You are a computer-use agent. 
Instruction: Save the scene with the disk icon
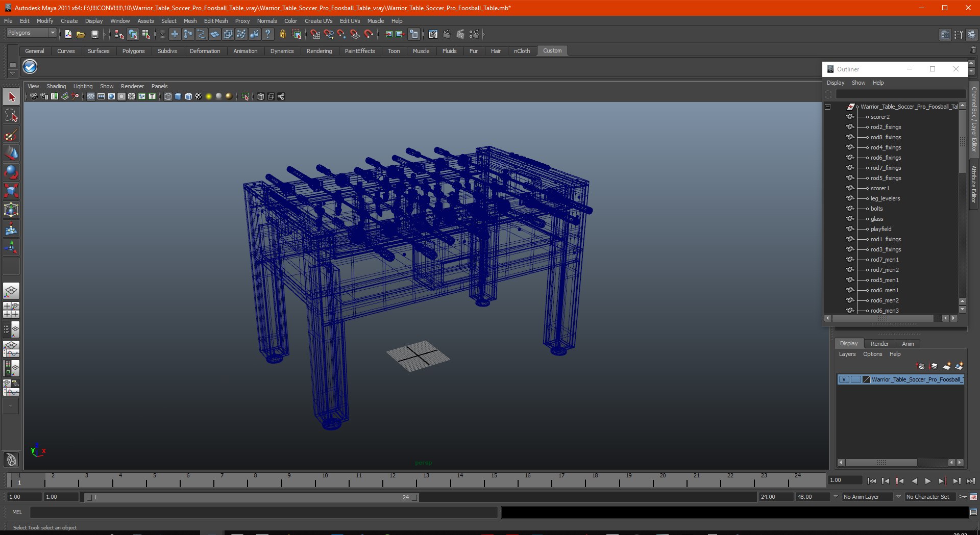click(94, 34)
